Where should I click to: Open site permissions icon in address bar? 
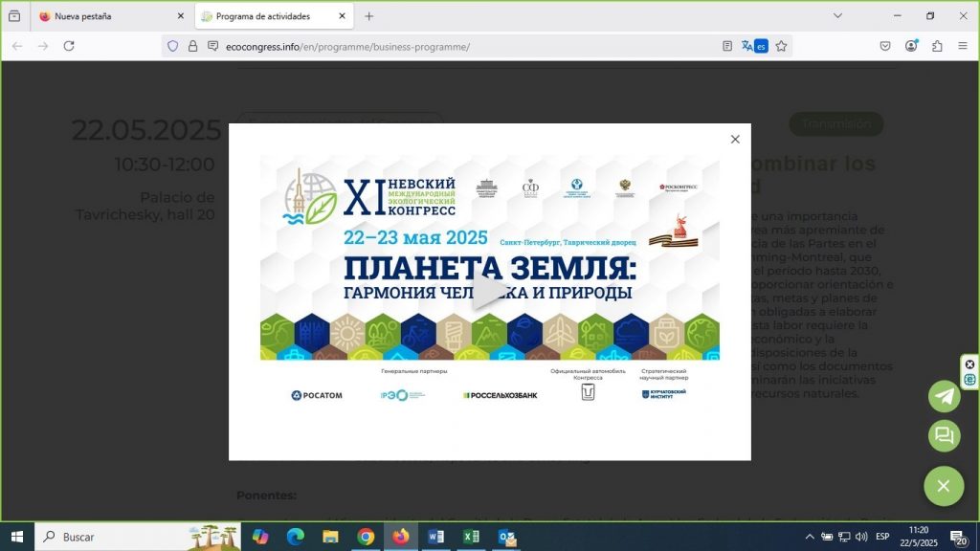coord(212,46)
